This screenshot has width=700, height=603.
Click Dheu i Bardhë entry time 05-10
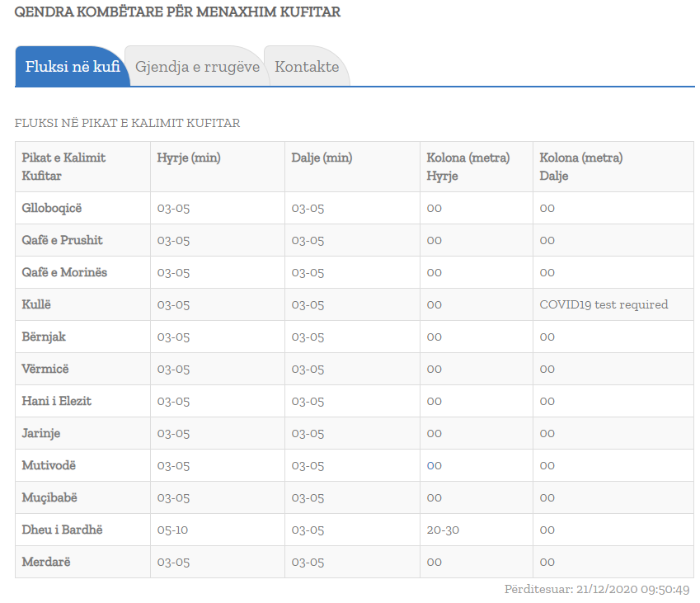[173, 530]
